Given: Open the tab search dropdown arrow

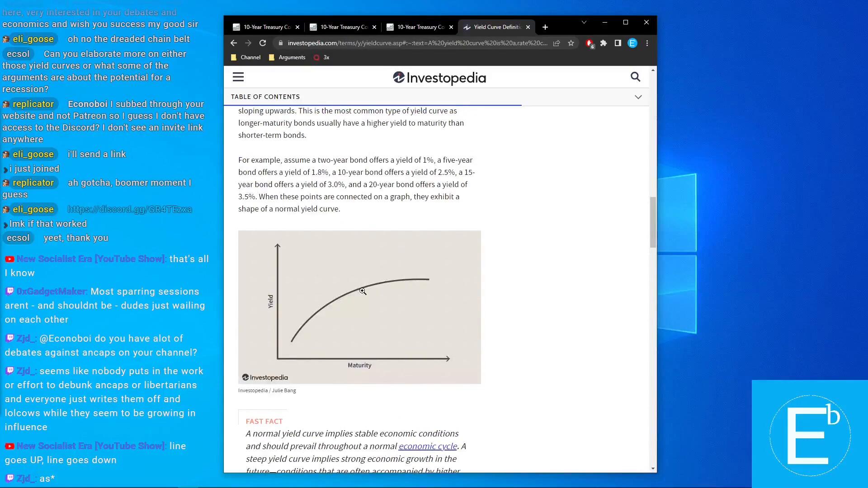Looking at the screenshot, I should point(584,22).
